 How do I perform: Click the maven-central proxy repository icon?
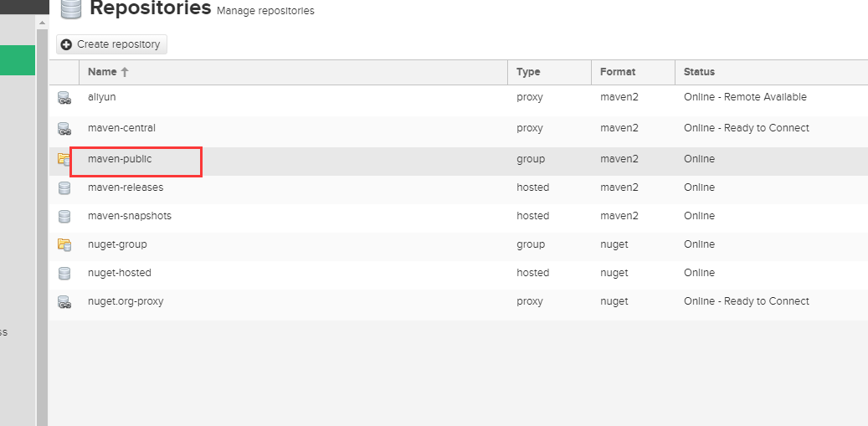[64, 129]
